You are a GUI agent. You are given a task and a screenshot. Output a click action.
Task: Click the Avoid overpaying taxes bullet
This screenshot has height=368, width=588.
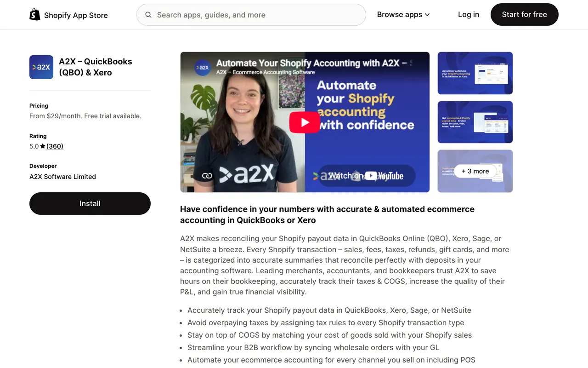326,322
